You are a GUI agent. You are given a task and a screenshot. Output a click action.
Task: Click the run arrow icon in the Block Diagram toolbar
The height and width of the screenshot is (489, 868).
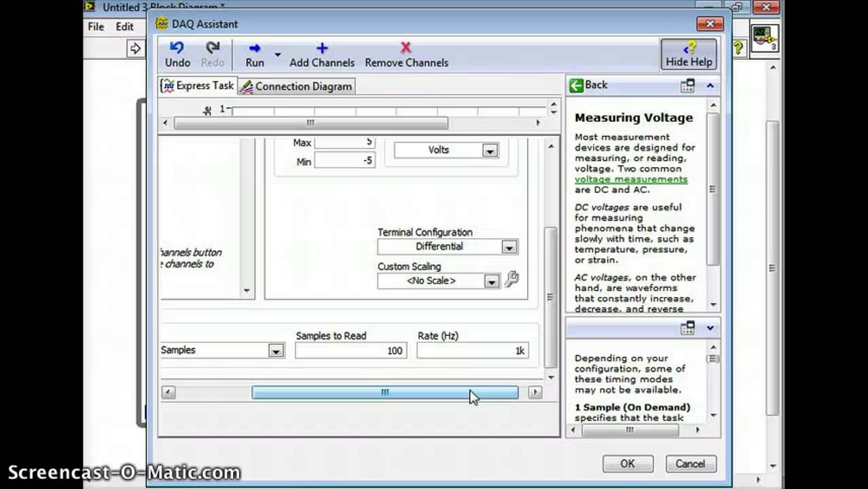pyautogui.click(x=136, y=48)
